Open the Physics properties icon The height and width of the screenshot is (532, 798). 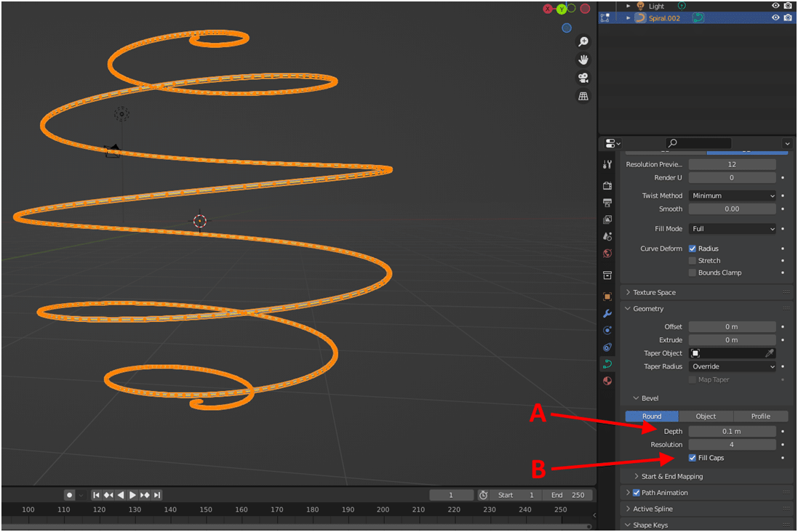click(x=607, y=330)
